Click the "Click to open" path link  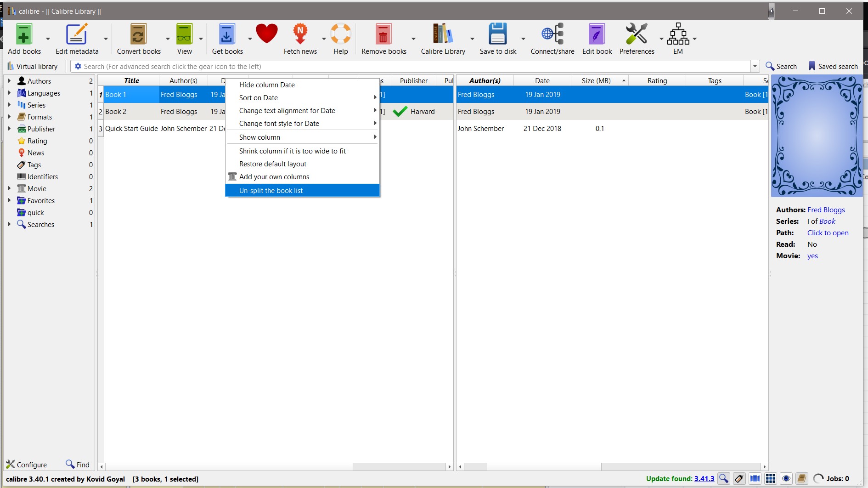click(x=828, y=233)
